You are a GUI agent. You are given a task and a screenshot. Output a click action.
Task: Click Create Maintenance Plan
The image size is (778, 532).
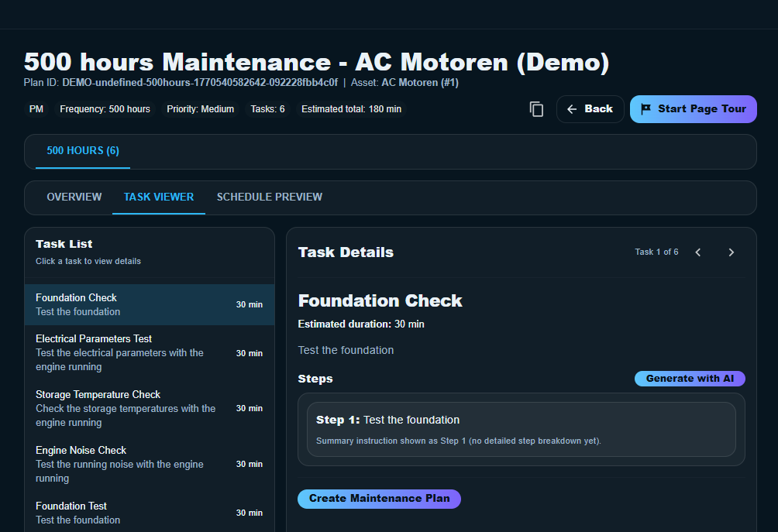(379, 499)
